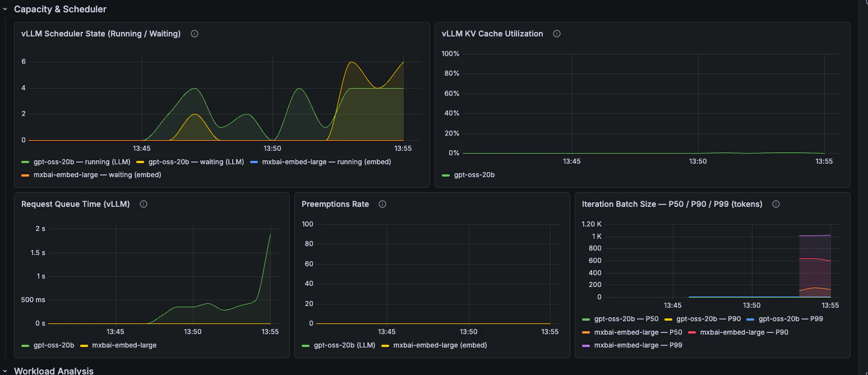Open info icon for vLLM Scheduler State panel

[195, 34]
